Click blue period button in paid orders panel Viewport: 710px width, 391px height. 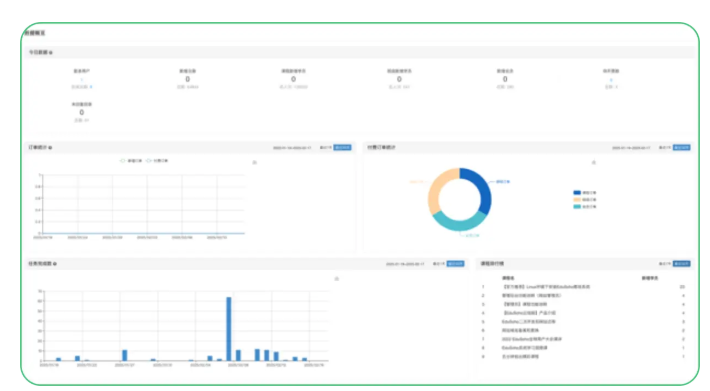[x=681, y=148]
